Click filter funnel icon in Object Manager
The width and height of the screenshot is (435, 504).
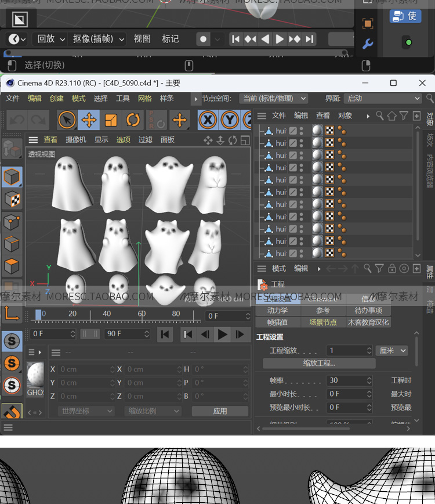tap(404, 116)
